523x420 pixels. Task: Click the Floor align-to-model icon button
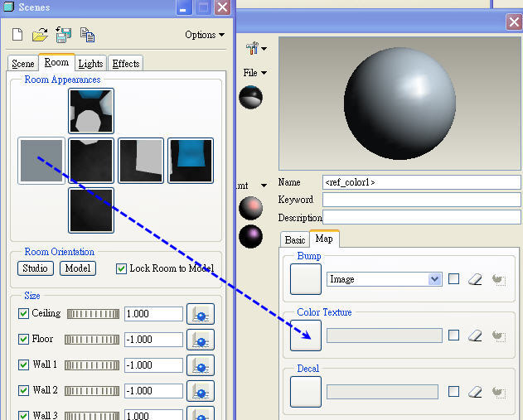point(201,340)
